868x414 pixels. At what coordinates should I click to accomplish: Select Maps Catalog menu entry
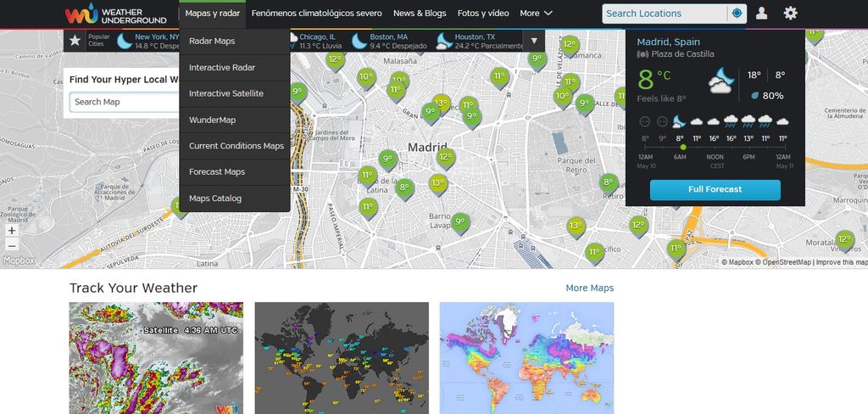[214, 199]
